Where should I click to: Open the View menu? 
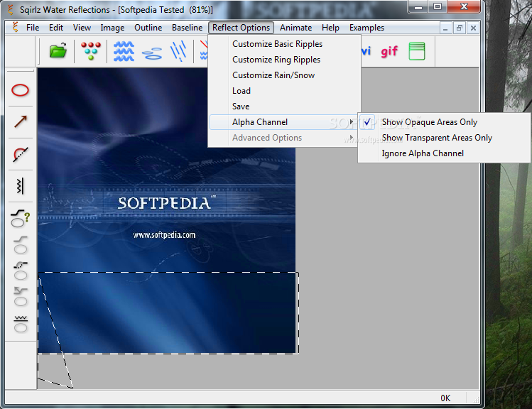82,28
